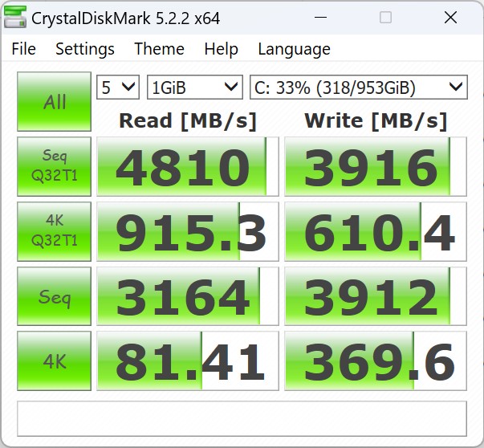Click the 4K write result 369.6
The height and width of the screenshot is (448, 484).
[376, 361]
